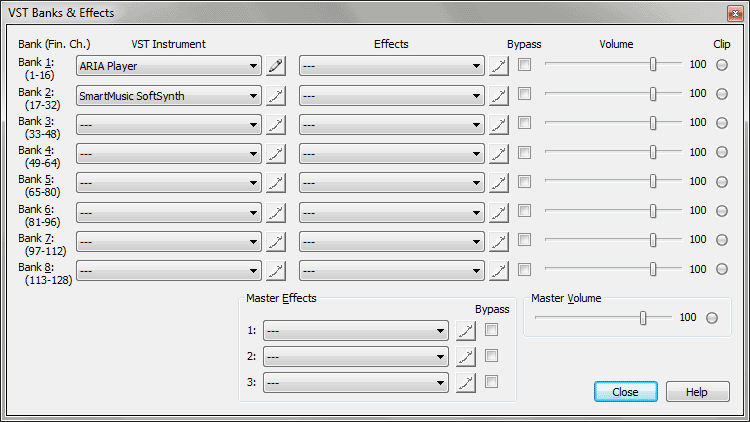The height and width of the screenshot is (422, 750).
Task: Click the edit icon for Master Effect 1
Action: point(466,331)
